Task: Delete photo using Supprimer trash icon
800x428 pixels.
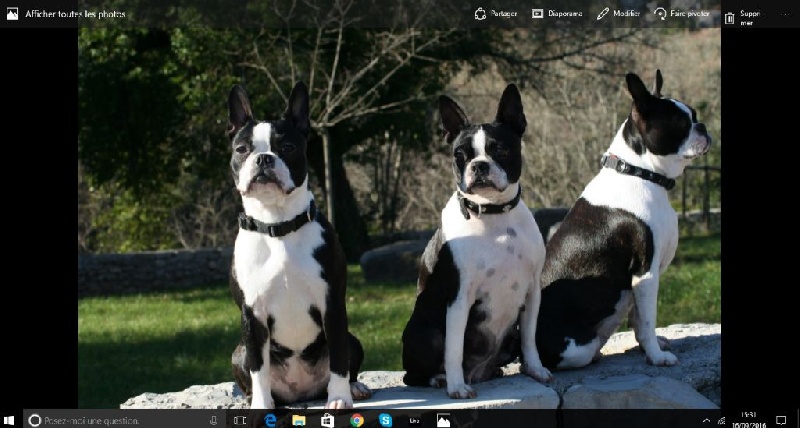Action: (x=742, y=17)
